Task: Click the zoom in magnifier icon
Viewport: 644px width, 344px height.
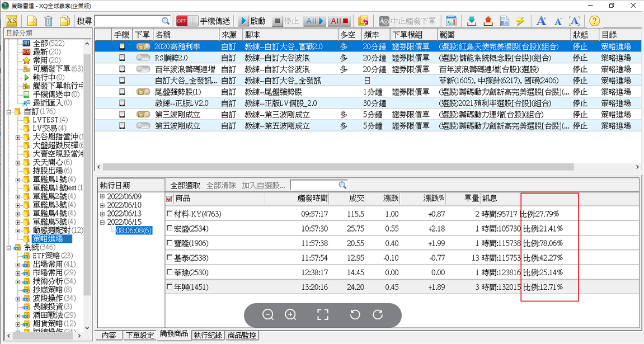Action: click(290, 314)
